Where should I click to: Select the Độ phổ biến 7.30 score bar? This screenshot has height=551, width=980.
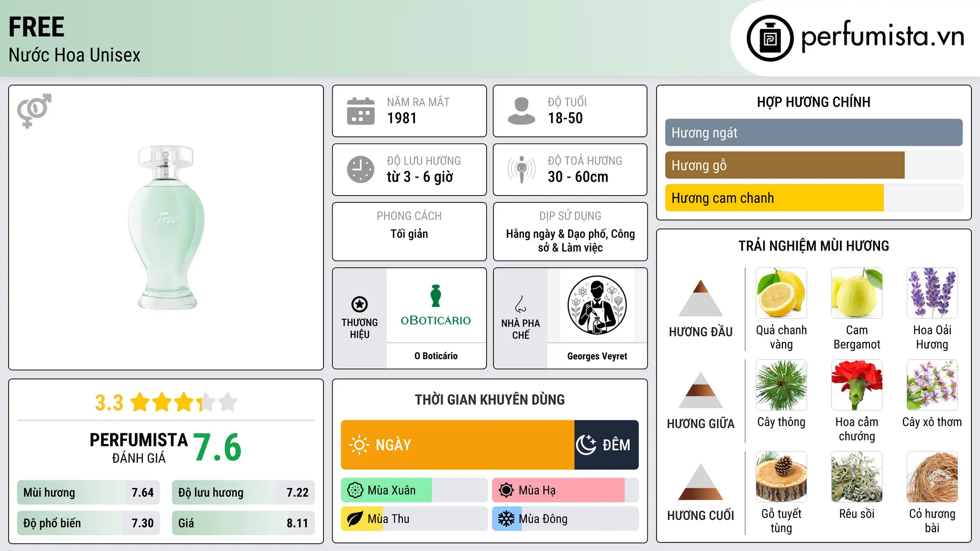[89, 523]
